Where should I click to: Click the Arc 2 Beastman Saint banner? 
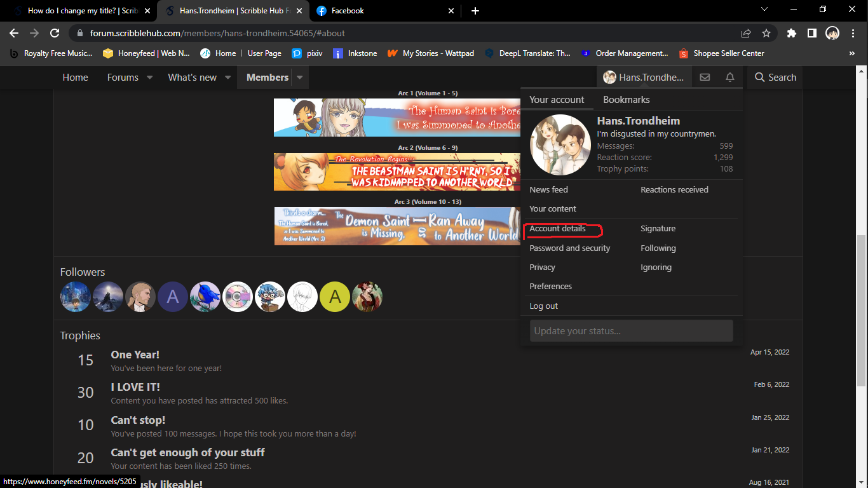pyautogui.click(x=397, y=172)
